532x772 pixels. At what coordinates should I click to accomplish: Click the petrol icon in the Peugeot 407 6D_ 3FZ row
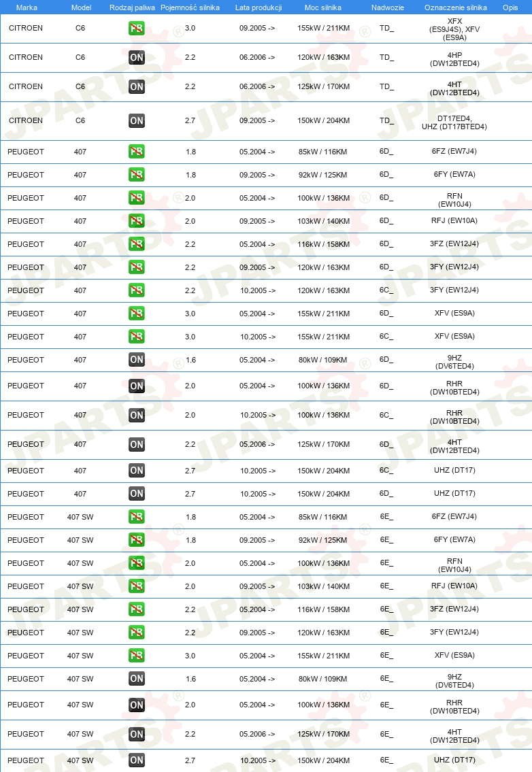137,244
